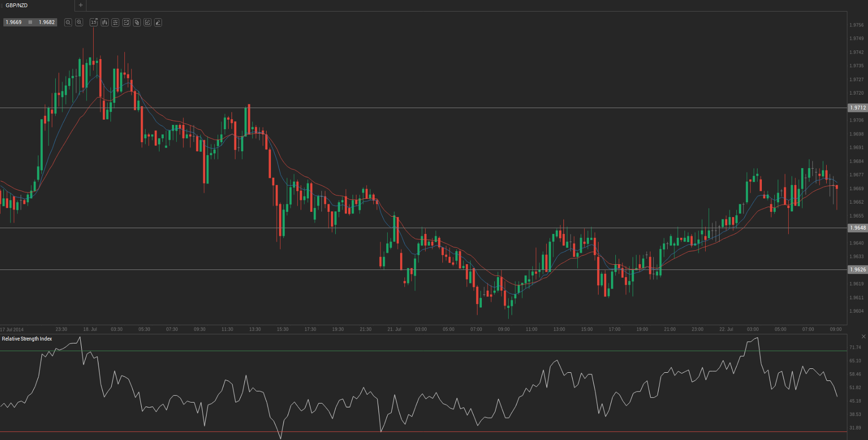
Task: Click the 1.9626 horizontal level price tag
Action: click(857, 270)
